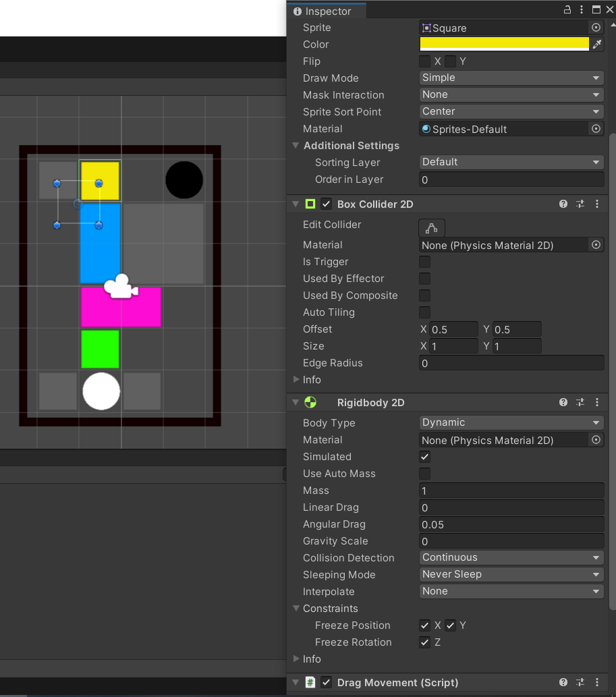
Task: Open the Body Type dropdown
Action: (x=511, y=422)
